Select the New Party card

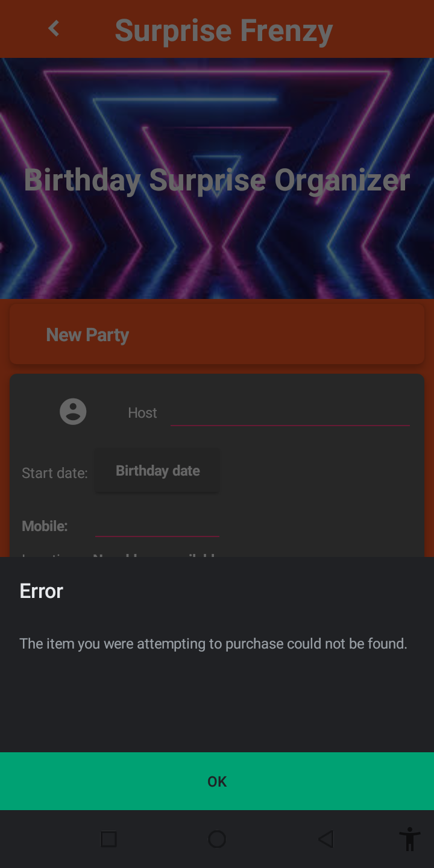click(x=217, y=335)
